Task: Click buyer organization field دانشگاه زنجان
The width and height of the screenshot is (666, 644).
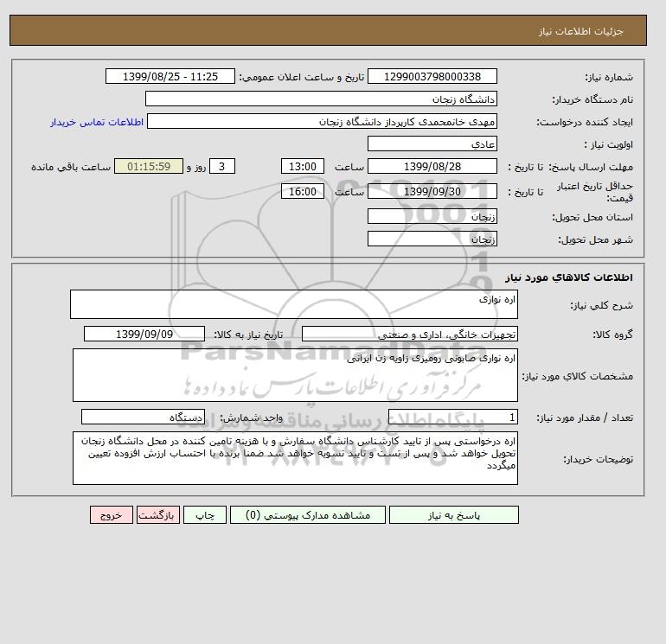Action: coord(321,99)
